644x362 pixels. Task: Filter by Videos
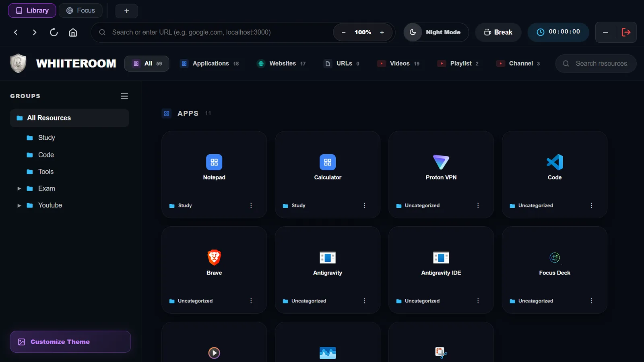[x=398, y=64]
